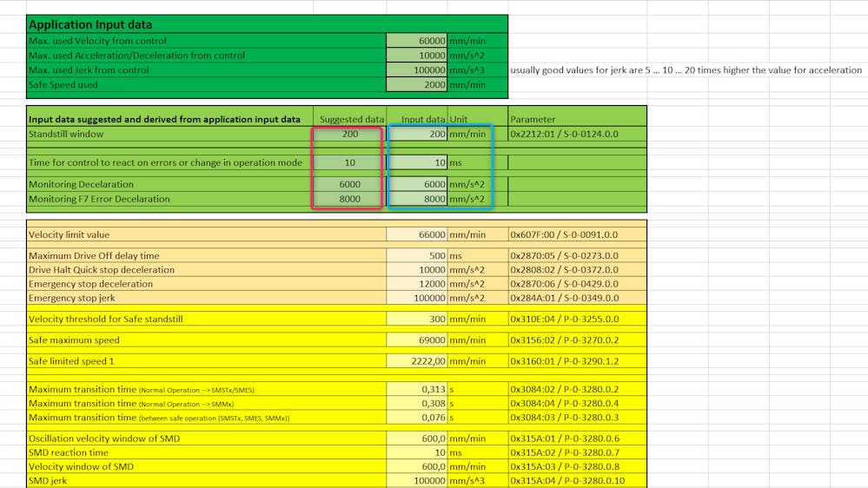Click the 'Emergency stop jerk' label
This screenshot has width=868, height=488.
coord(72,298)
